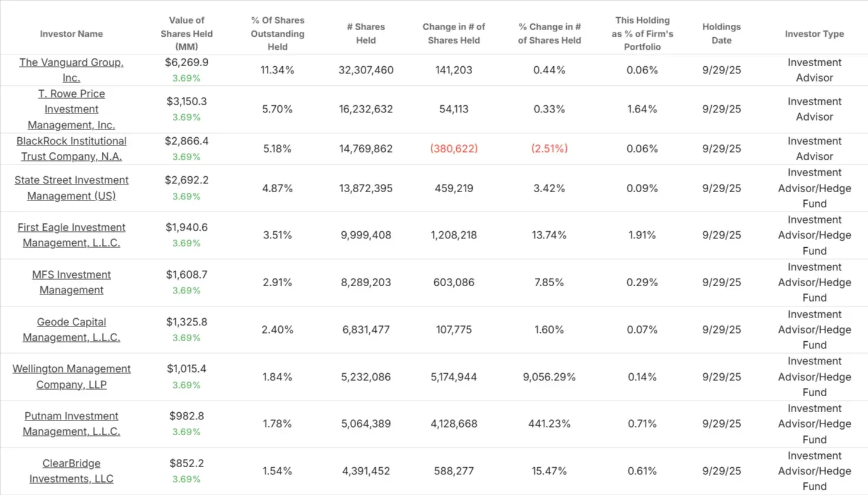Click % Of Shares Outstanding Held header

[277, 34]
